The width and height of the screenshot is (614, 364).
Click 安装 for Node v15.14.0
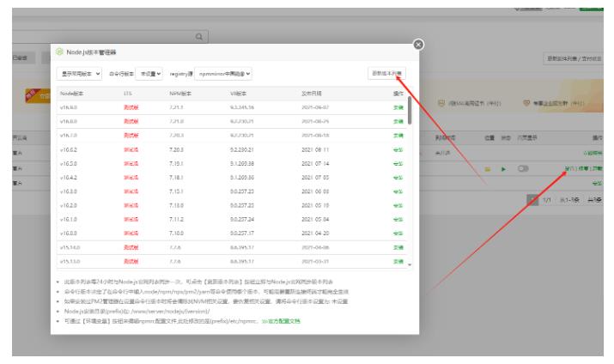[x=398, y=247]
